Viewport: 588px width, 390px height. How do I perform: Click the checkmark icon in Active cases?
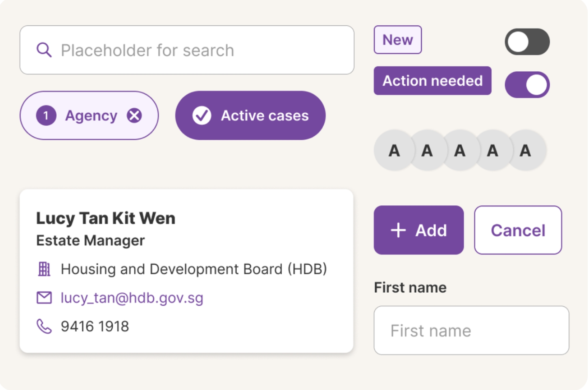[x=202, y=116]
